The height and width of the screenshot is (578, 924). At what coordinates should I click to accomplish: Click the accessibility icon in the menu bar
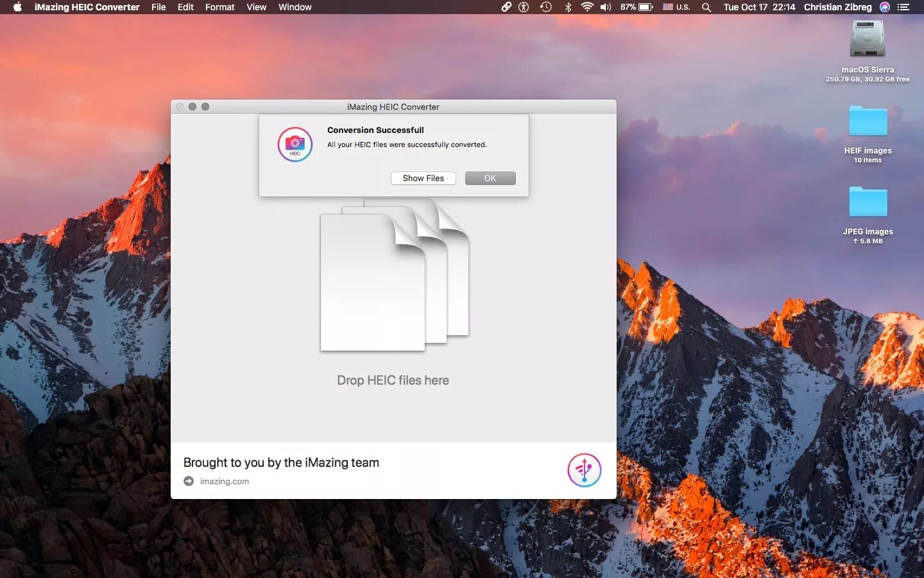click(x=524, y=7)
